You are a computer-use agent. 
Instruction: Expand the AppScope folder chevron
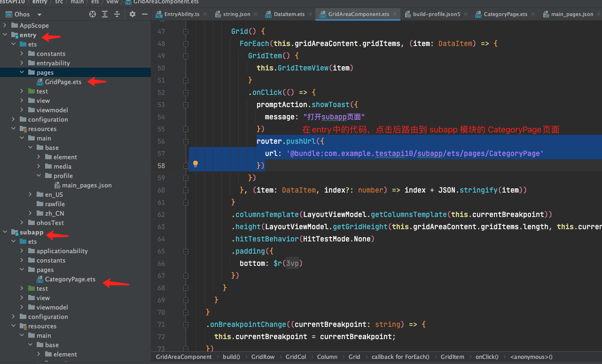pyautogui.click(x=5, y=25)
